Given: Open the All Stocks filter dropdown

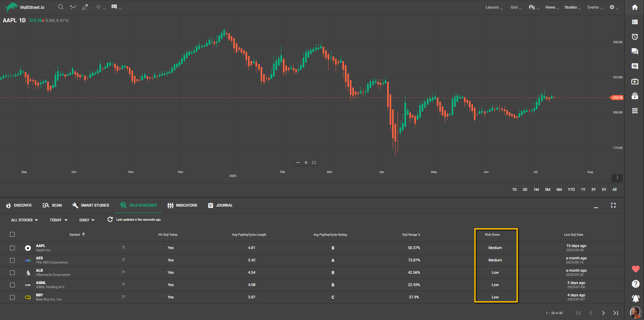Looking at the screenshot, I should [x=24, y=220].
